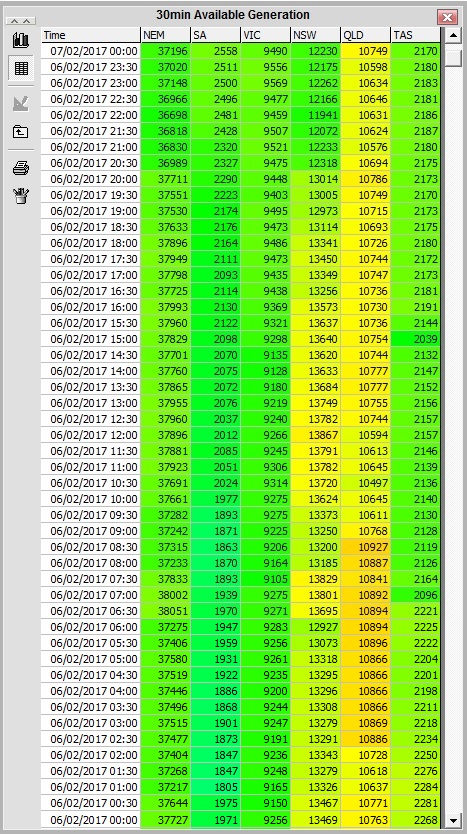Select the table grid view icon

(x=21, y=68)
